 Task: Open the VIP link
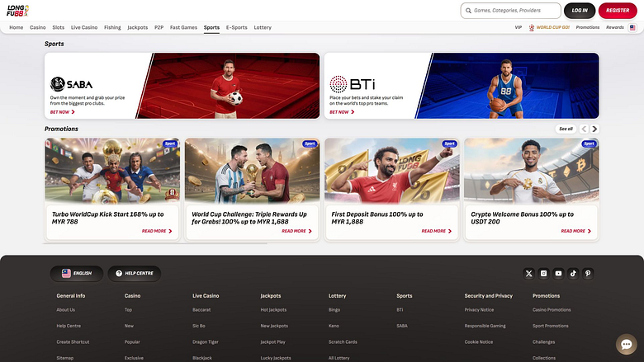coord(519,27)
